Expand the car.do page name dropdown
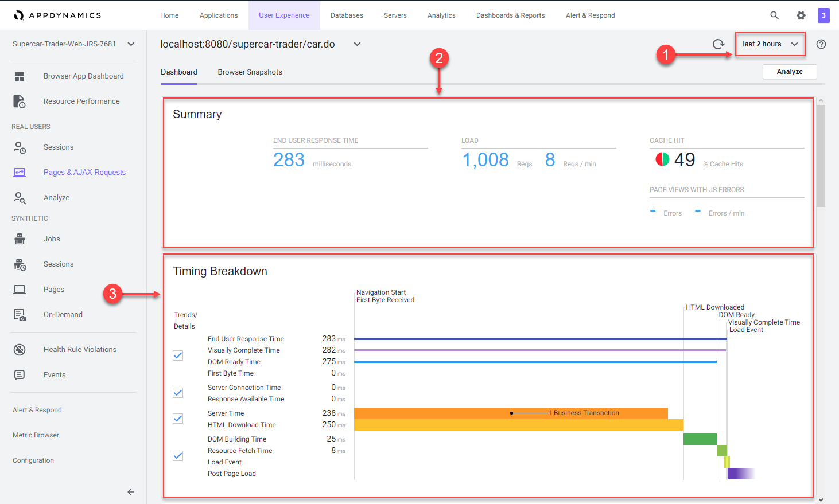839x504 pixels. [357, 44]
